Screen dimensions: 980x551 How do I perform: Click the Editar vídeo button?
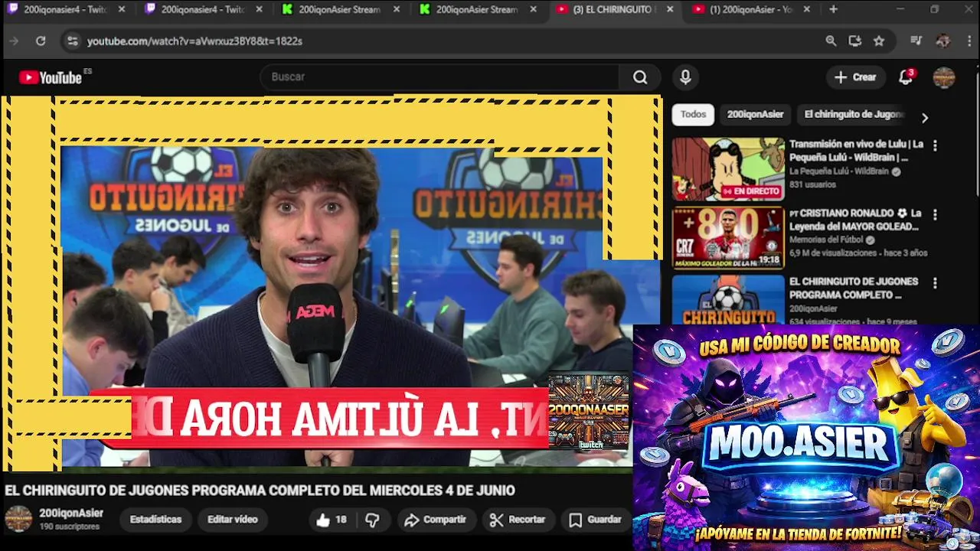pyautogui.click(x=233, y=520)
